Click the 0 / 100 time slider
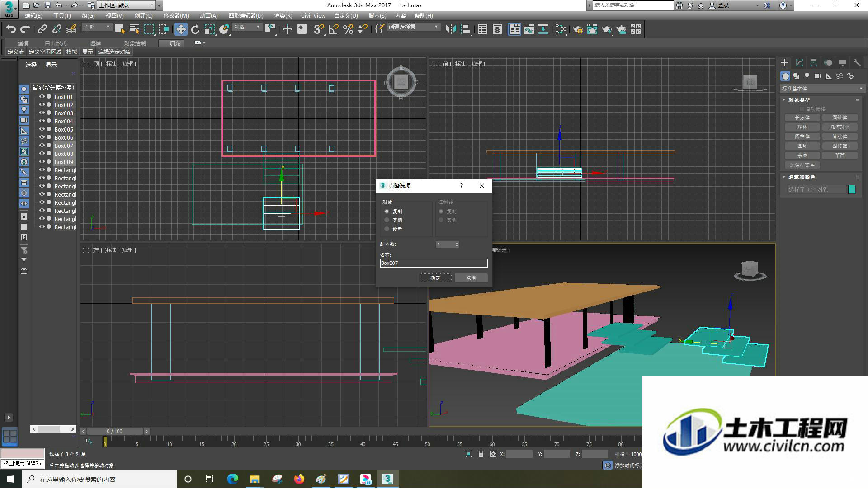 click(115, 431)
